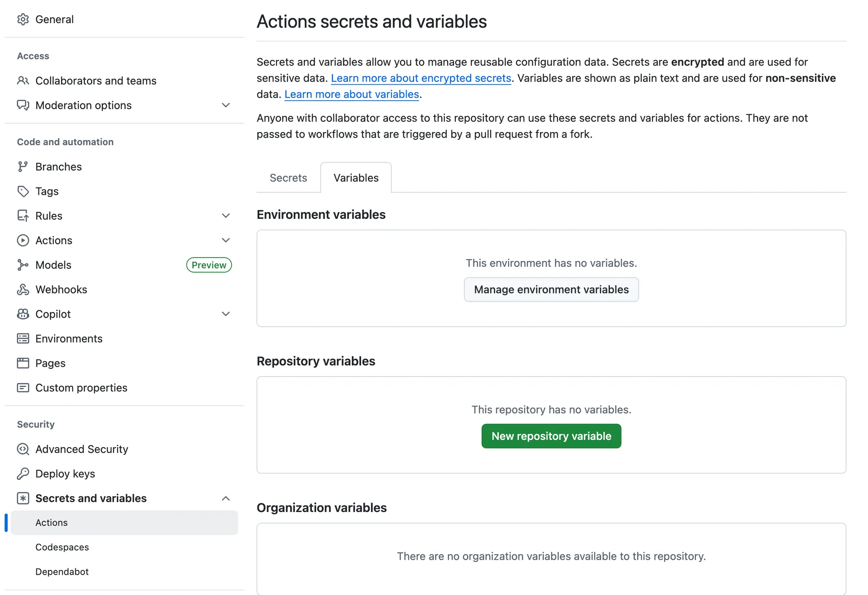868x595 pixels.
Task: Open Learn more about encrypted secrets link
Action: point(421,78)
